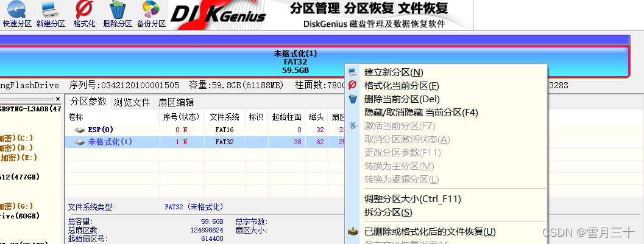Click the 总容量 59.5GB value

(212, 222)
